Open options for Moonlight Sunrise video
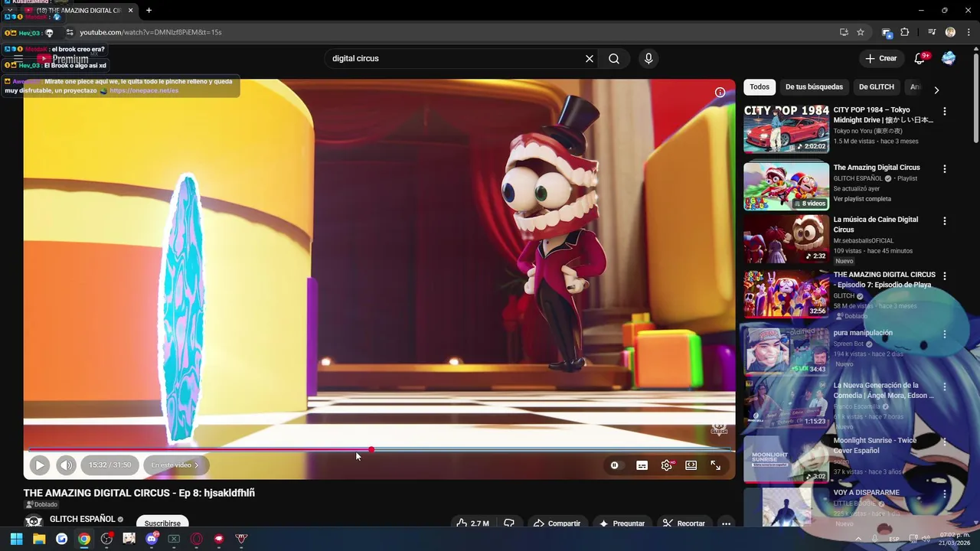The height and width of the screenshot is (551, 980). point(944,442)
